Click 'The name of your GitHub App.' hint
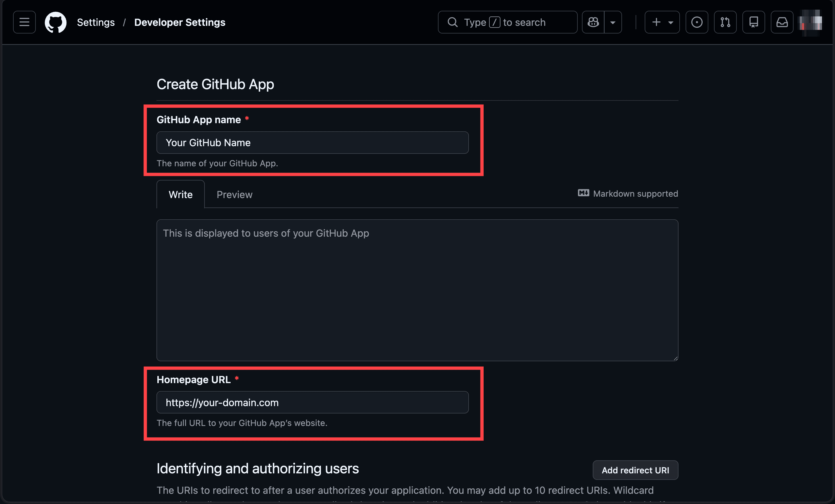The height and width of the screenshot is (504, 835). pos(217,163)
